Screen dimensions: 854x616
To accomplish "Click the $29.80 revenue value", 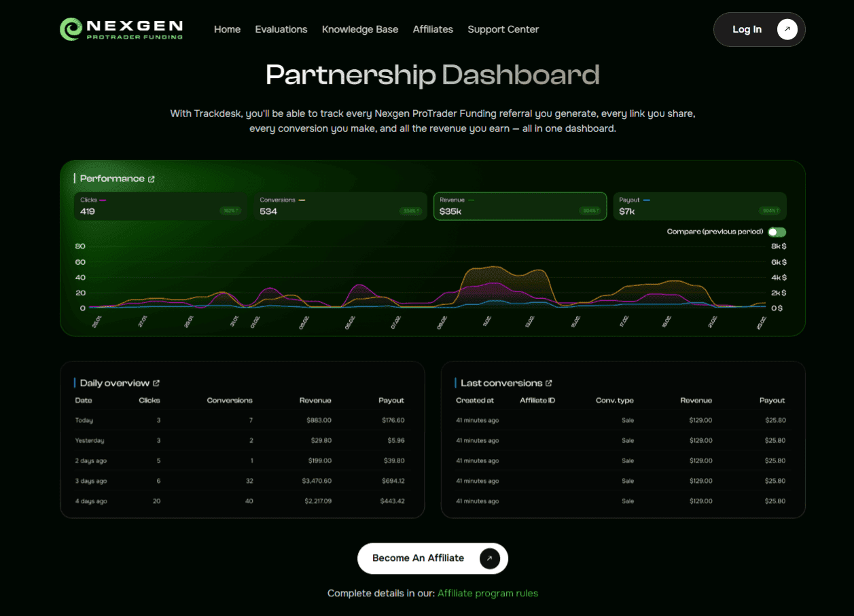I will pos(321,441).
